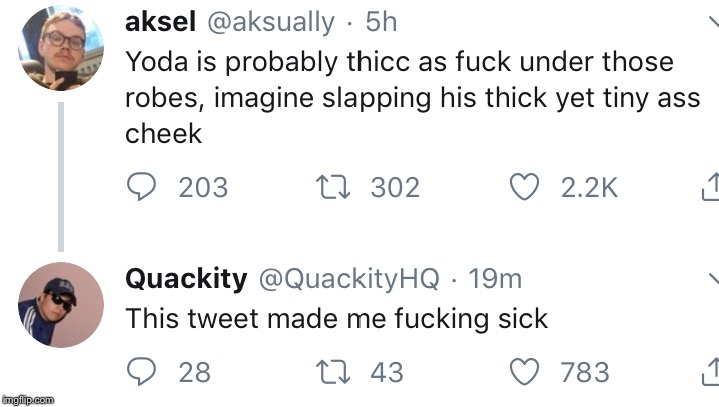Open aksel's profile picture
This screenshot has width=719, height=407.
[60, 48]
